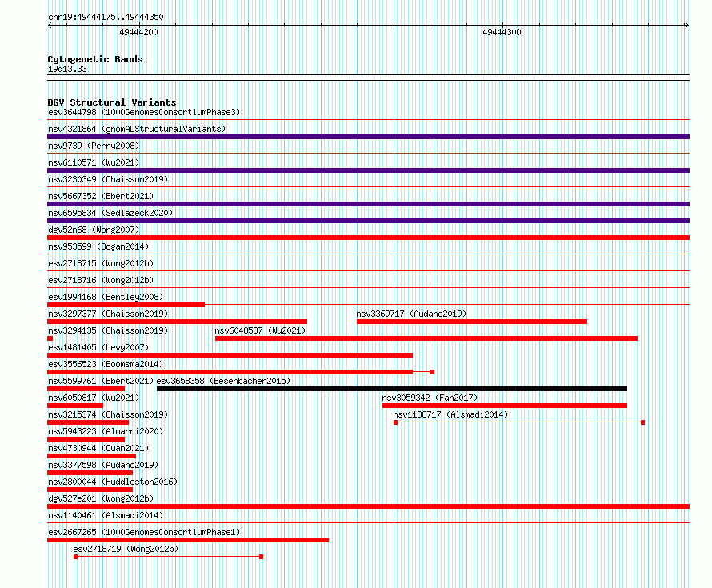
Task: Select nsv3215374 (Chaisson2019) label
Action: point(108,414)
